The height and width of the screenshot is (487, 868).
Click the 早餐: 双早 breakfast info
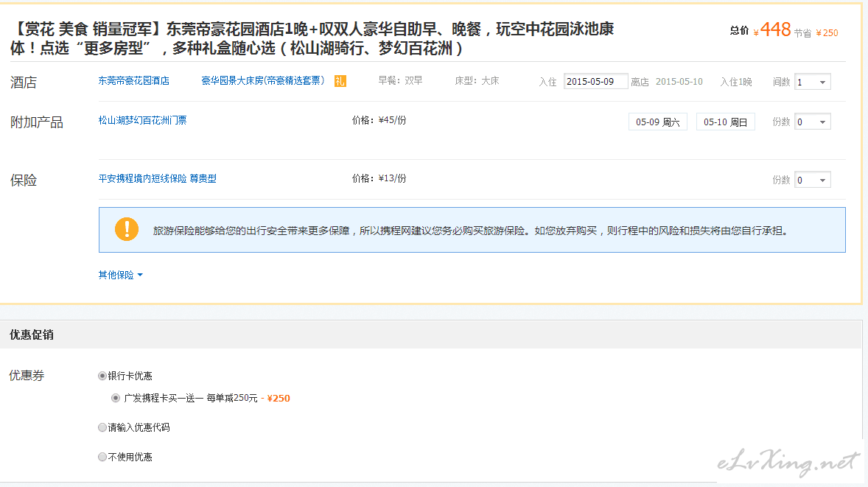point(400,81)
